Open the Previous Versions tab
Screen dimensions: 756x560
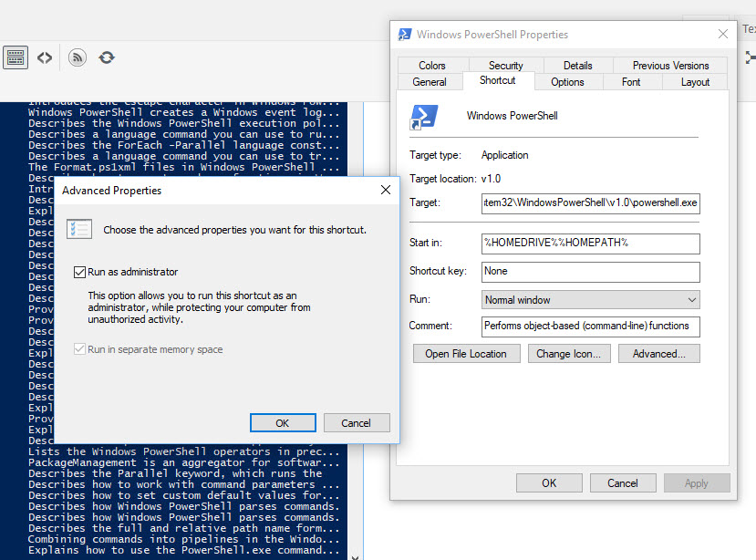pos(670,65)
